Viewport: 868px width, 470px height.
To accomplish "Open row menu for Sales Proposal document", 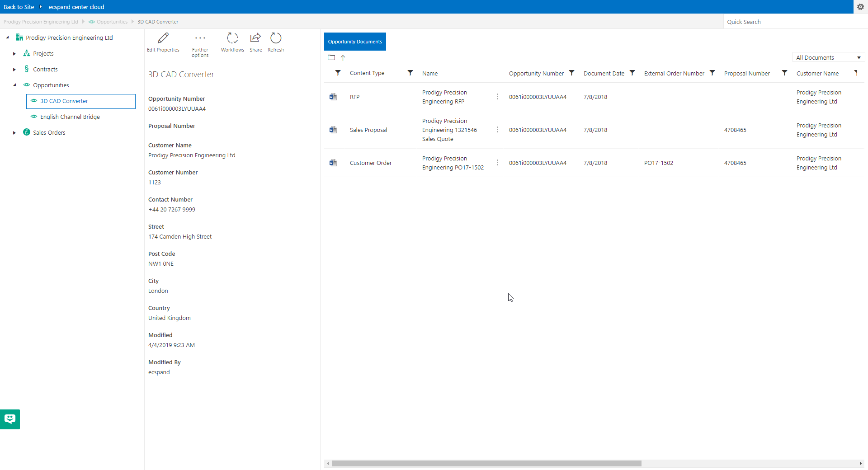I will coord(497,130).
